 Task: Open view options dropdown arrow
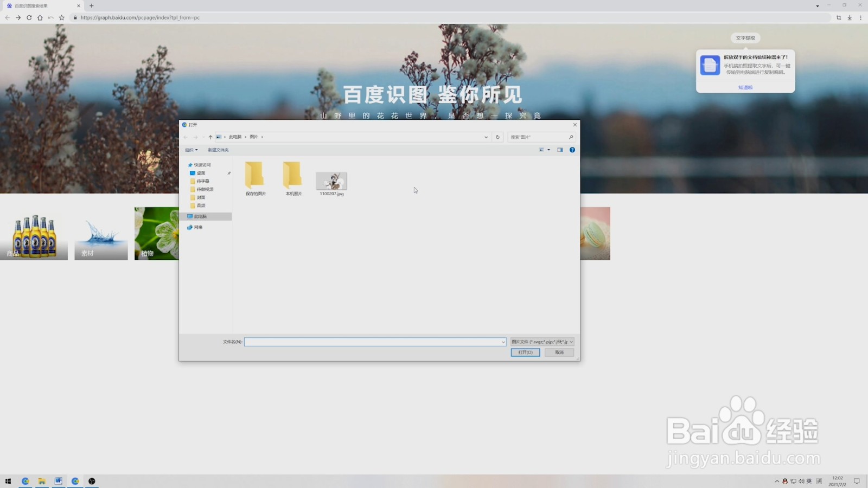[x=548, y=150]
